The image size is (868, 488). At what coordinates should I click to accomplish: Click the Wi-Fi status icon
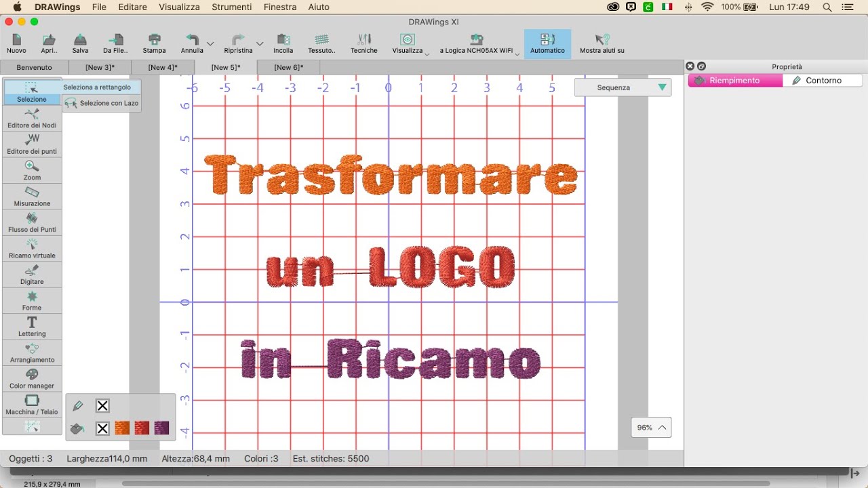tap(708, 7)
